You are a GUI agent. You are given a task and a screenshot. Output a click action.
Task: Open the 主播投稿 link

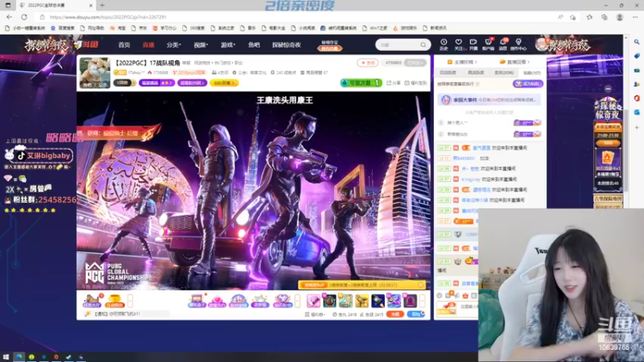point(462,62)
